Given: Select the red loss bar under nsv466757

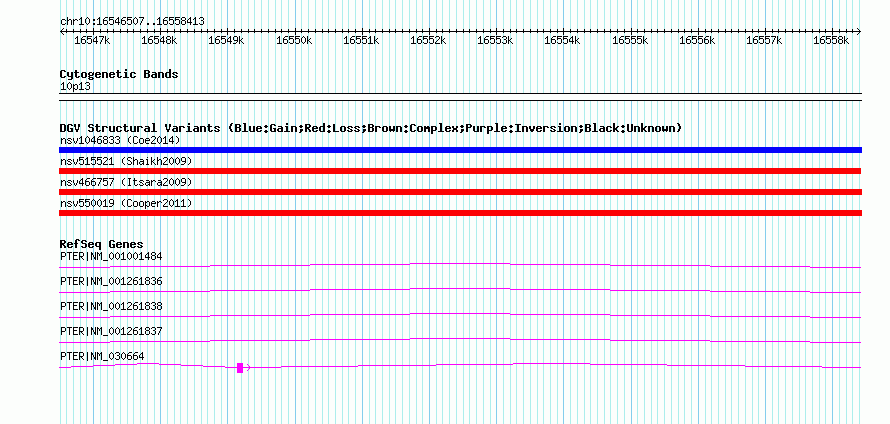Looking at the screenshot, I should 460,192.
